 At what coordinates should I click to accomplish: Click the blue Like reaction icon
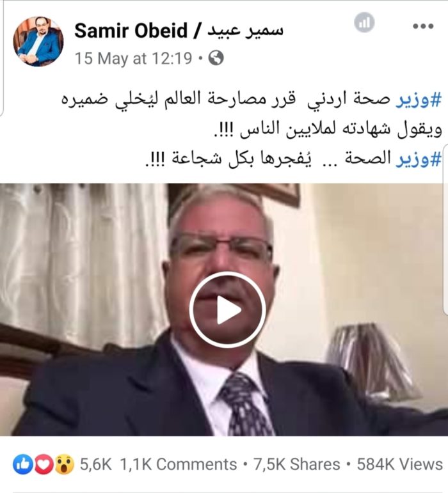pyautogui.click(x=22, y=464)
